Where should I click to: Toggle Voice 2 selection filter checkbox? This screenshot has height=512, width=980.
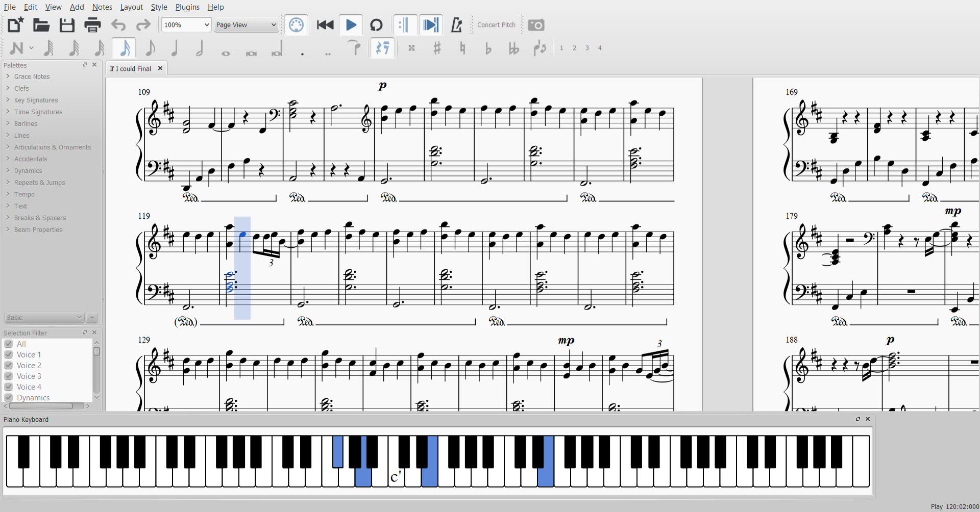coord(9,365)
